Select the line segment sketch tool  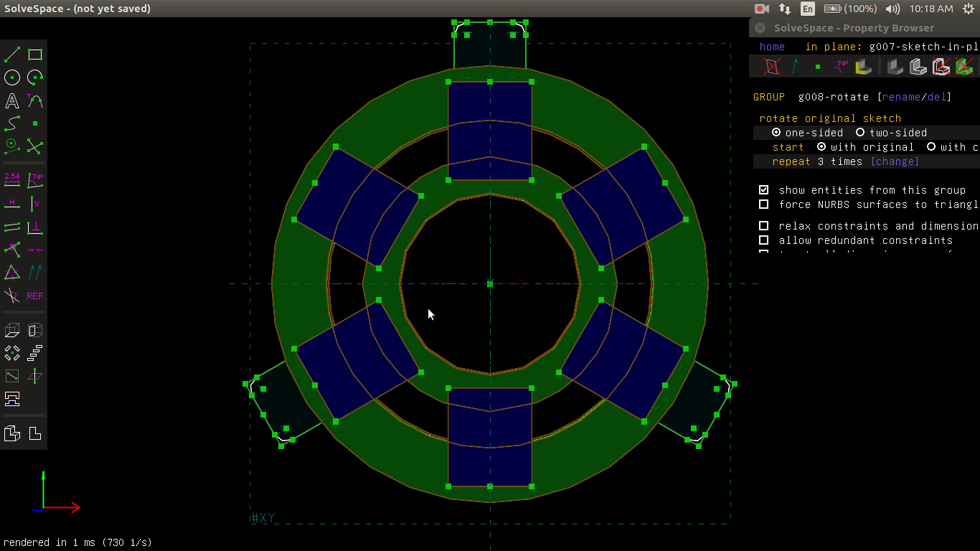coord(12,55)
